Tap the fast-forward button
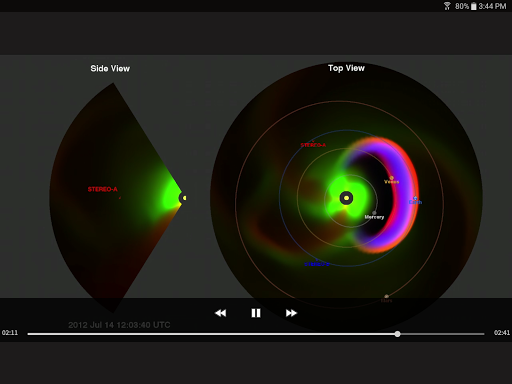The width and height of the screenshot is (512, 384). tap(291, 313)
